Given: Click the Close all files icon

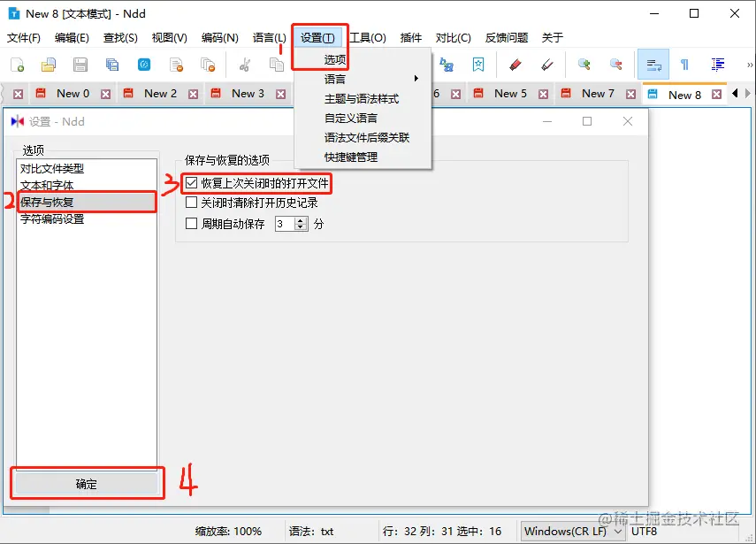Looking at the screenshot, I should click(x=208, y=65).
